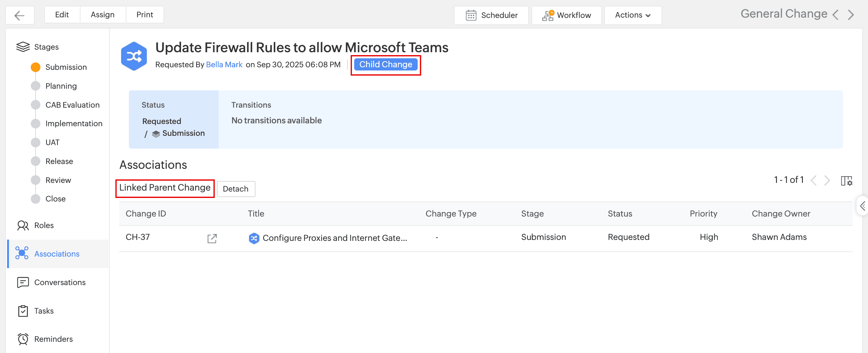Viewport: 868px width, 353px height.
Task: Click the back arrow icon
Action: click(x=20, y=15)
